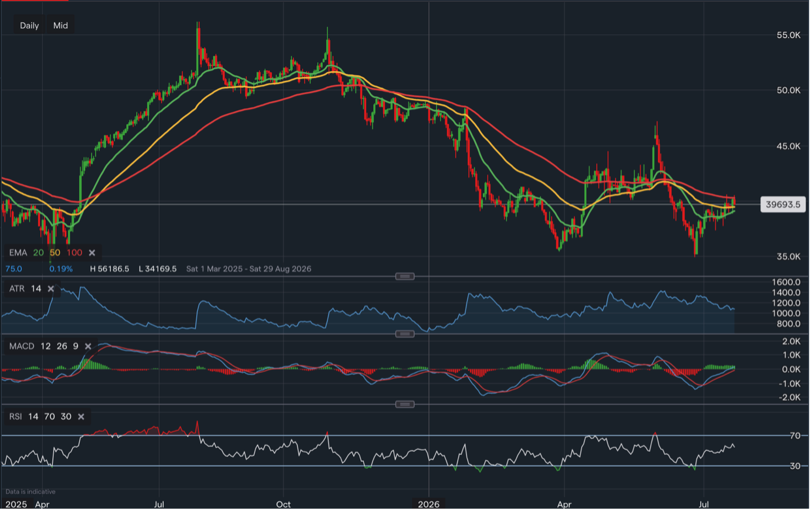Click the 2026 marker on the time axis
This screenshot has width=812, height=510.
429,504
